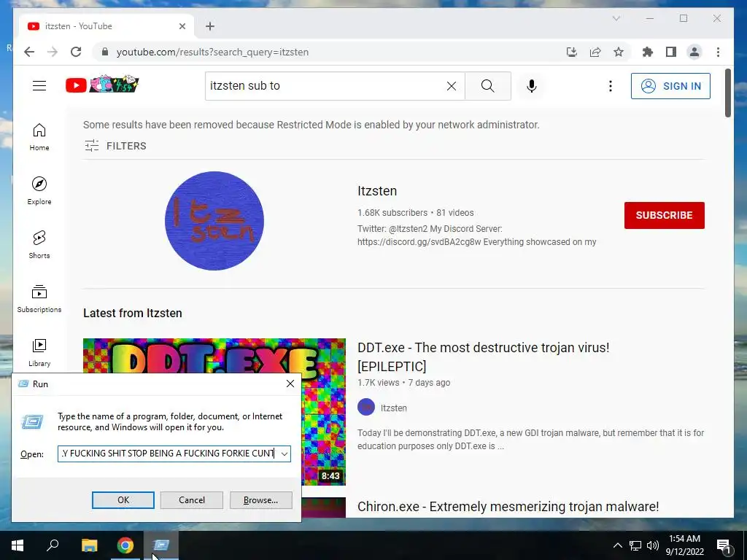The width and height of the screenshot is (747, 560).
Task: Open the network status tray icon
Action: (x=635, y=545)
